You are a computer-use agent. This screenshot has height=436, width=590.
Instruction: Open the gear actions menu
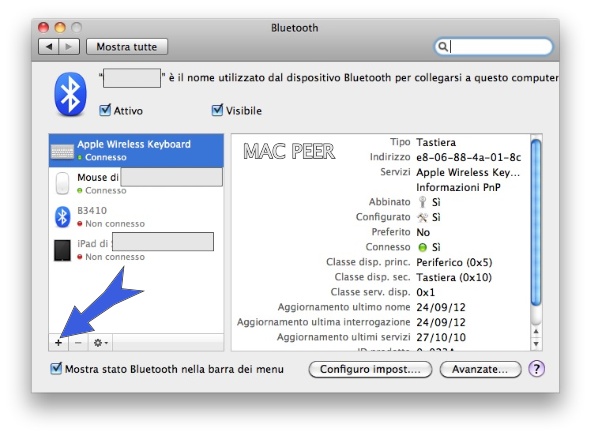click(100, 343)
